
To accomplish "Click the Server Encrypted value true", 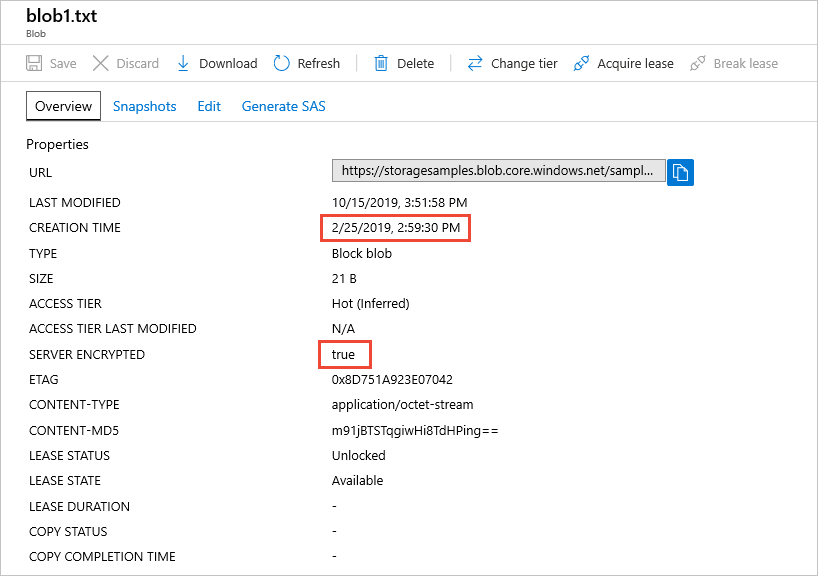I will pos(344,354).
